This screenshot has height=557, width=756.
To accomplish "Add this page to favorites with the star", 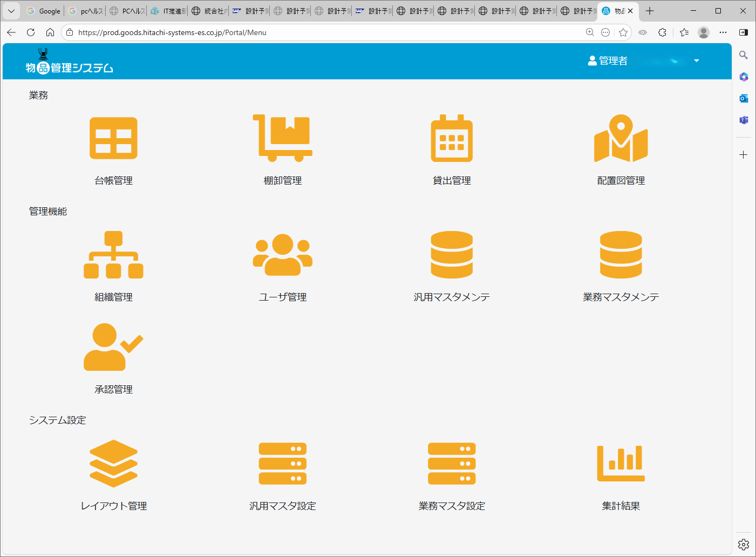I will (x=624, y=32).
